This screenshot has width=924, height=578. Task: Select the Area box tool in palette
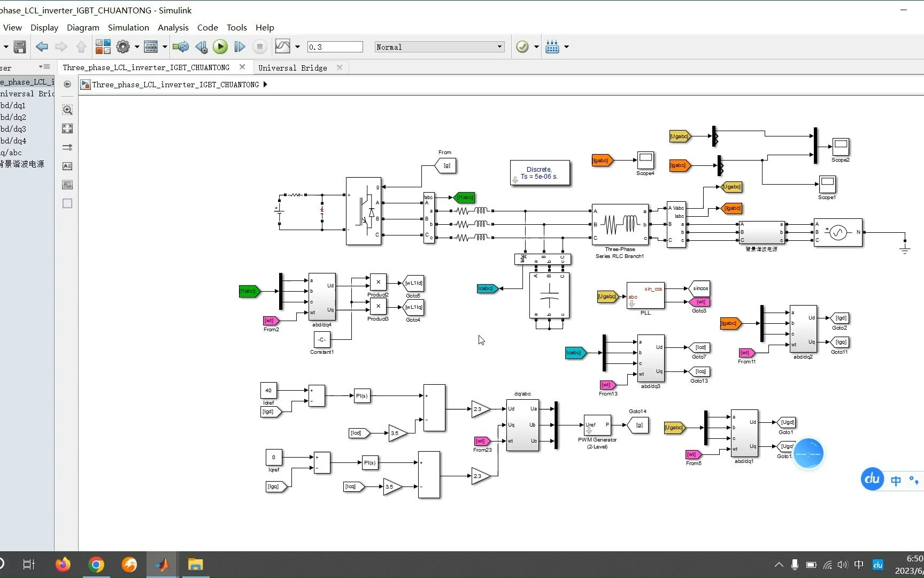(67, 203)
